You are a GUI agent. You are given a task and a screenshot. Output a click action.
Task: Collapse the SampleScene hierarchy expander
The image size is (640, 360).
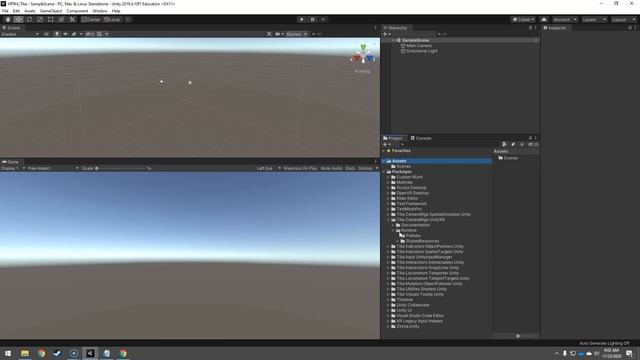(x=393, y=40)
